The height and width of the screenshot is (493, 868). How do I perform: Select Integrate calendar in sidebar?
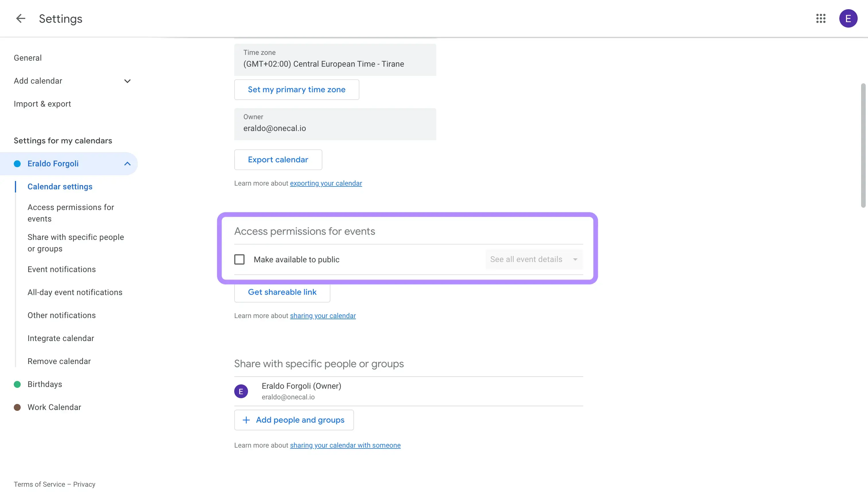61,338
